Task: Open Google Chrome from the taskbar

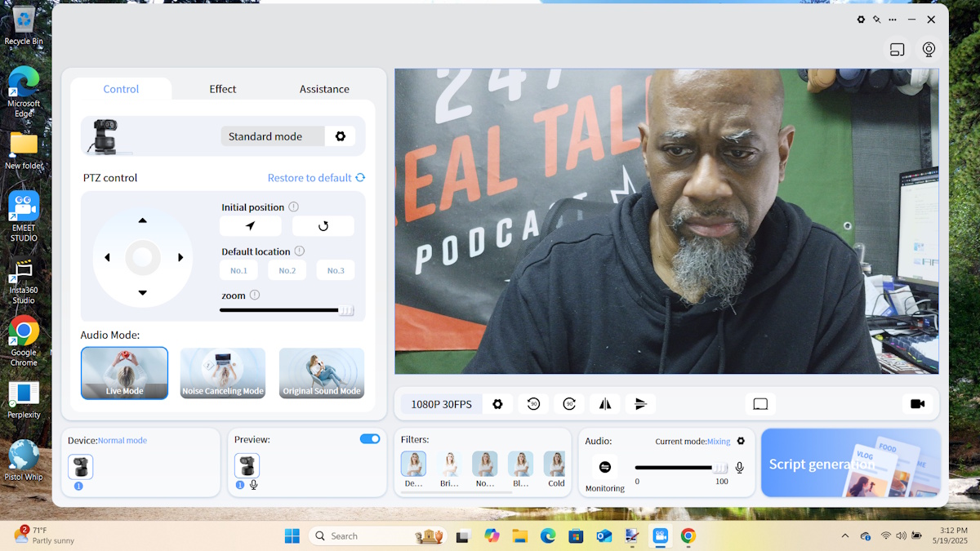Action: [688, 535]
